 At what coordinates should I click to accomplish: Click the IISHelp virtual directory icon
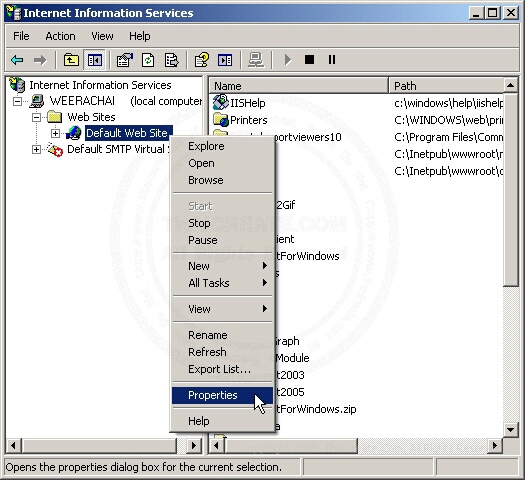(220, 102)
